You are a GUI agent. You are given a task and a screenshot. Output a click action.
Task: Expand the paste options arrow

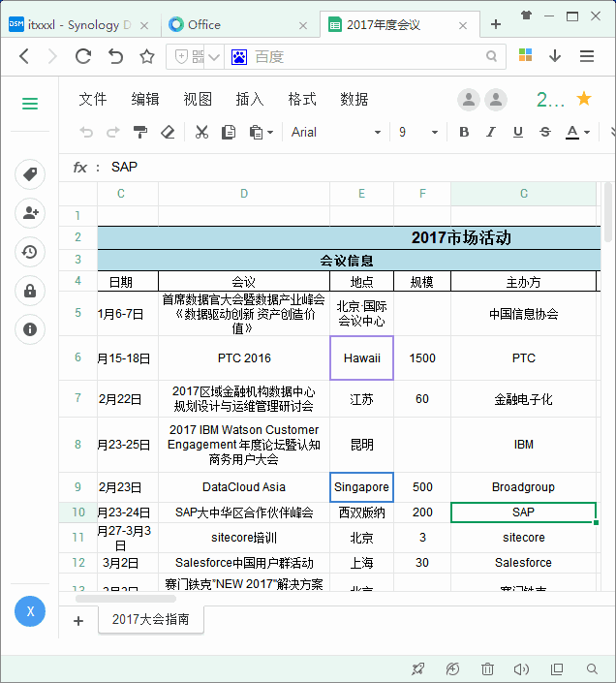point(270,133)
